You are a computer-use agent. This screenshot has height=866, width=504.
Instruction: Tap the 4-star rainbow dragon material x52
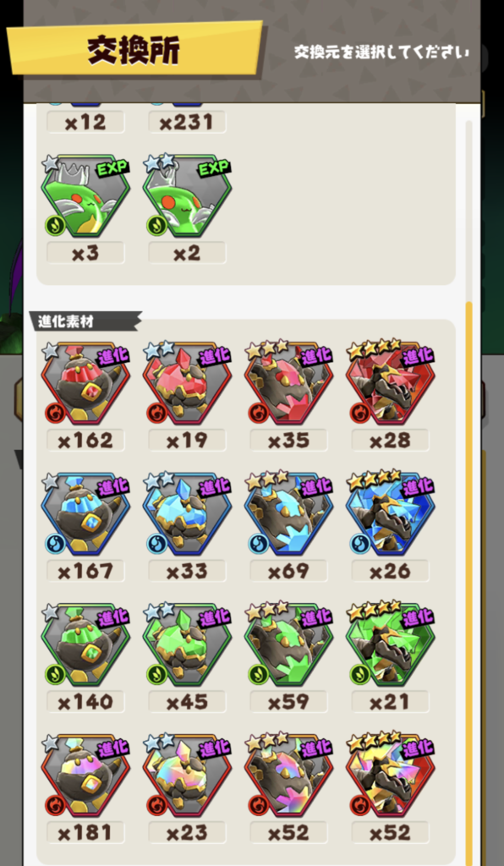391,776
